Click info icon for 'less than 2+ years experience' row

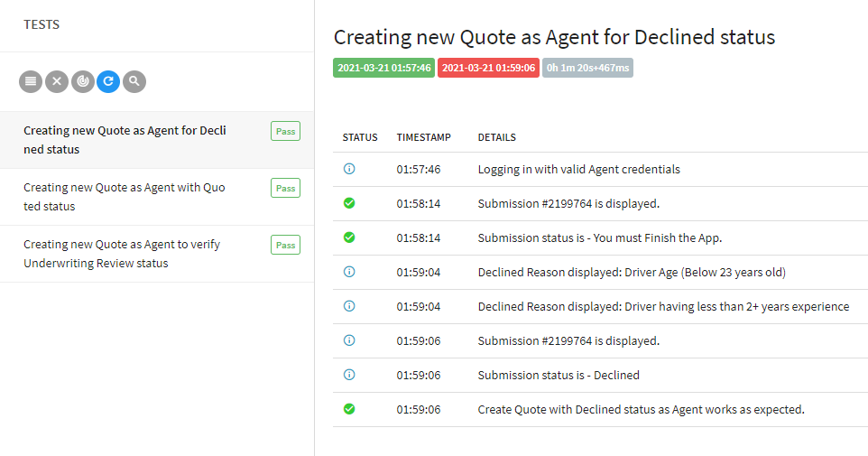(x=349, y=306)
